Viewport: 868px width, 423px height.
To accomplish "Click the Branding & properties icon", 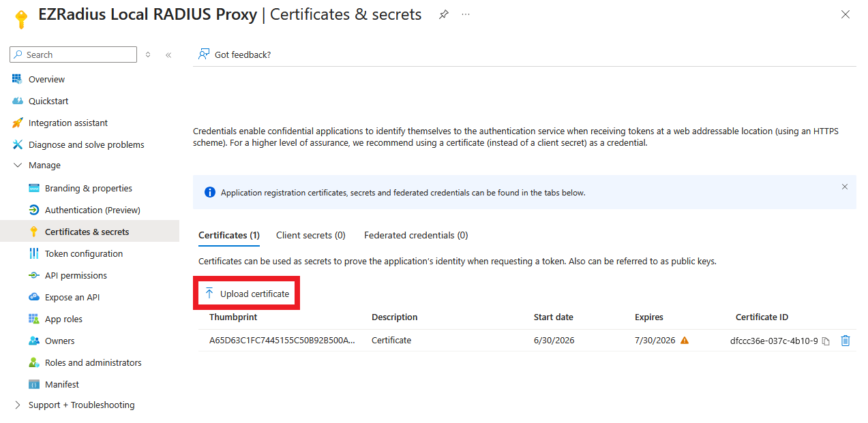I will coord(34,188).
